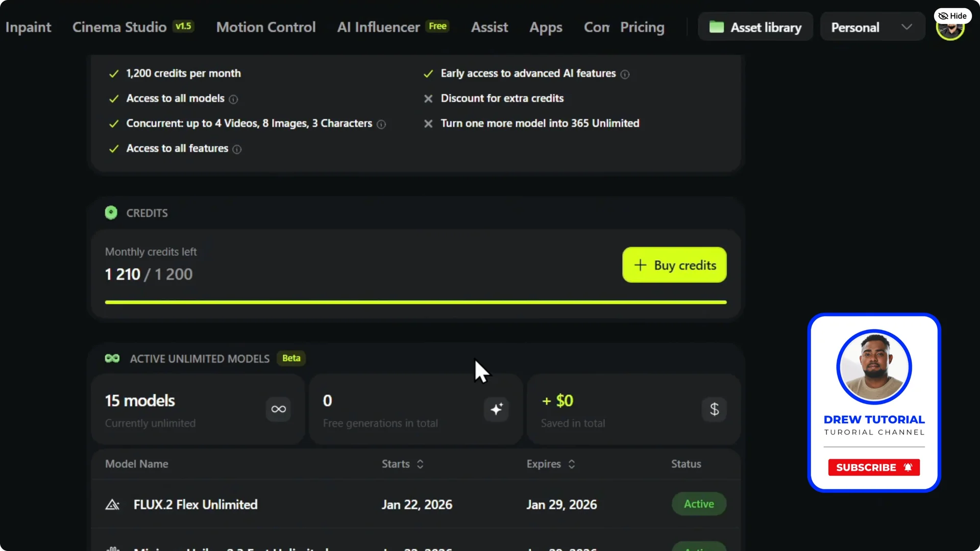This screenshot has width=980, height=551.
Task: Click the green coin icon next to CREDITS
Action: 111,213
